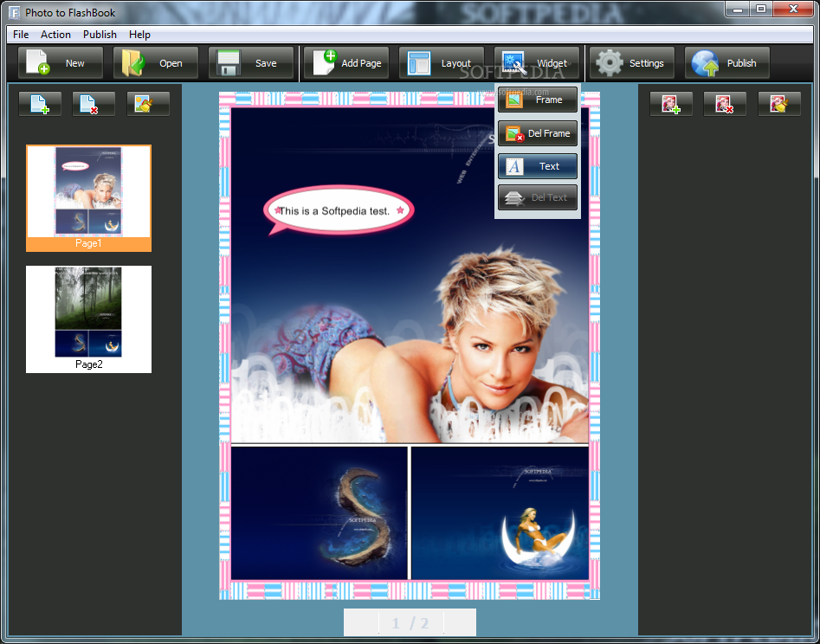Viewport: 820px width, 644px height.
Task: Select the S-shaped island photo on canvas
Action: 319,512
